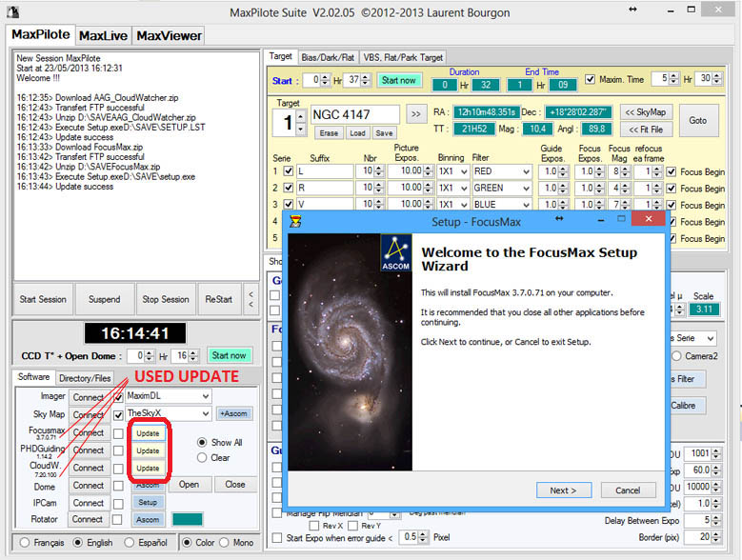Select the Directory/Files tab

coord(85,378)
